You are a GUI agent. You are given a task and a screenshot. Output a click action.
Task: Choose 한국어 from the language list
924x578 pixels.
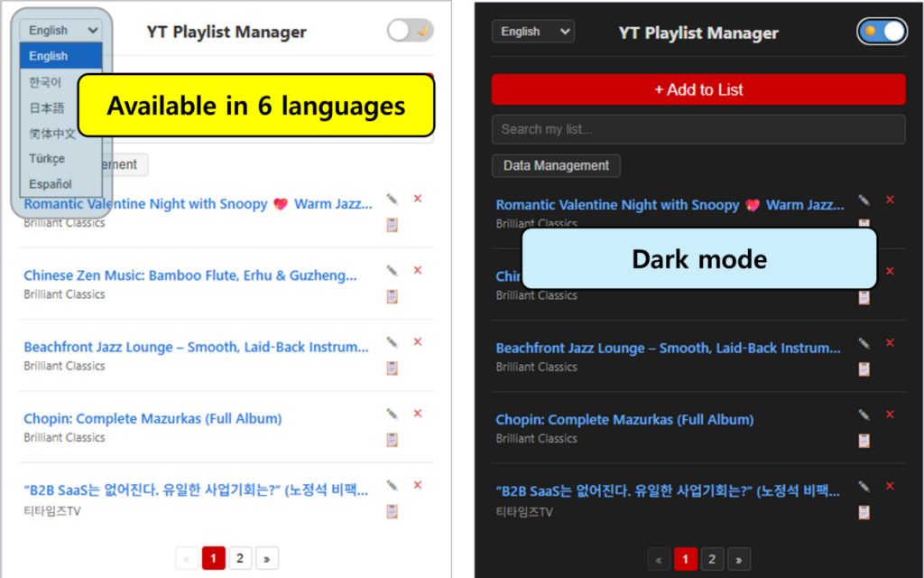pos(45,82)
